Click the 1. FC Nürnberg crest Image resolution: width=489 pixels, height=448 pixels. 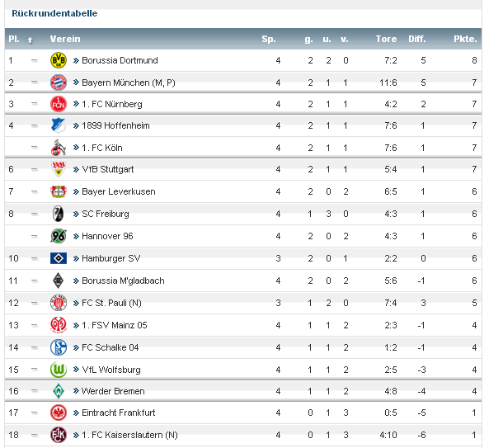point(59,104)
